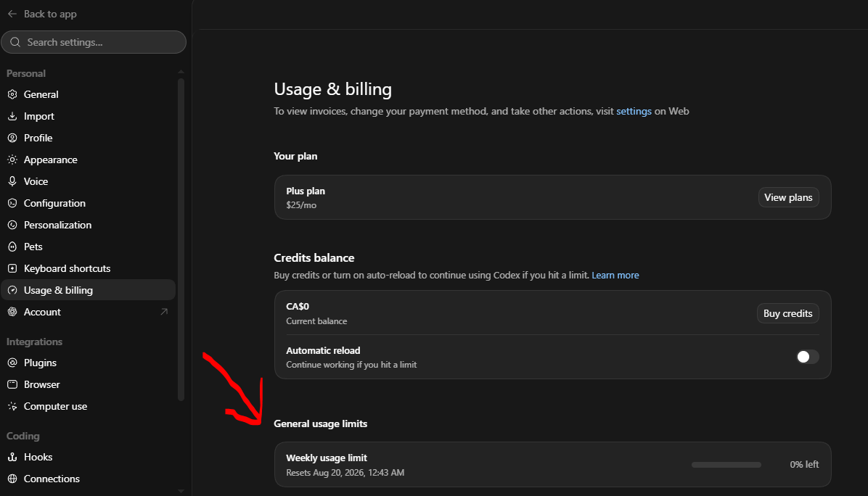
Task: Click the sidebar vertical scrollbar
Action: coord(181,239)
